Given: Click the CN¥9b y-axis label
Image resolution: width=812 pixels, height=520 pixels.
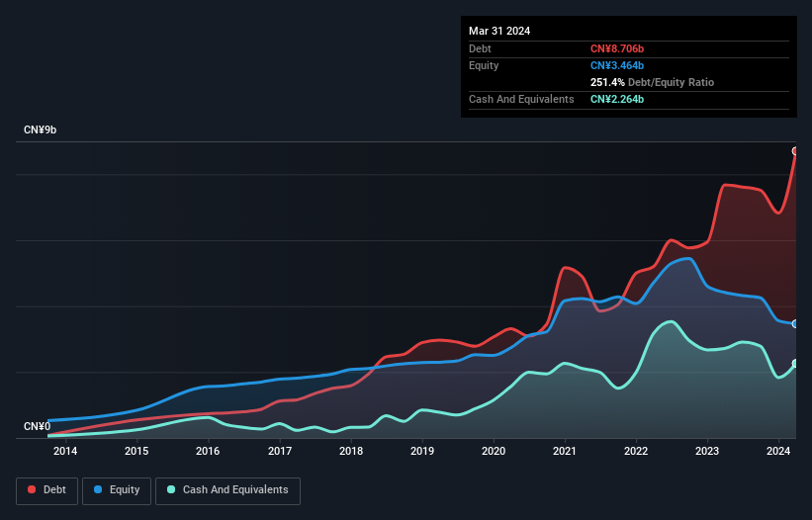Looking at the screenshot, I should tap(40, 130).
